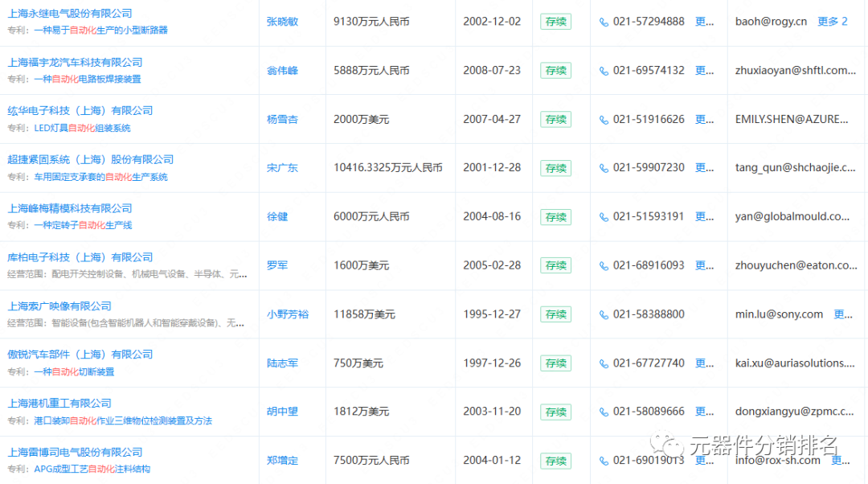Open company 库柏电子科技（上海）有限公司
This screenshot has height=484, width=868.
pos(80,257)
